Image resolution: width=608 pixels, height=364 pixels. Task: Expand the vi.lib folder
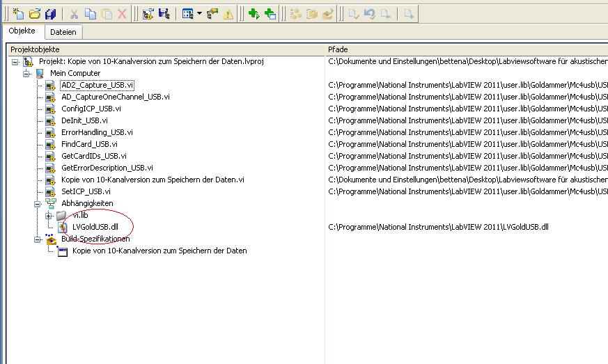pyautogui.click(x=49, y=216)
